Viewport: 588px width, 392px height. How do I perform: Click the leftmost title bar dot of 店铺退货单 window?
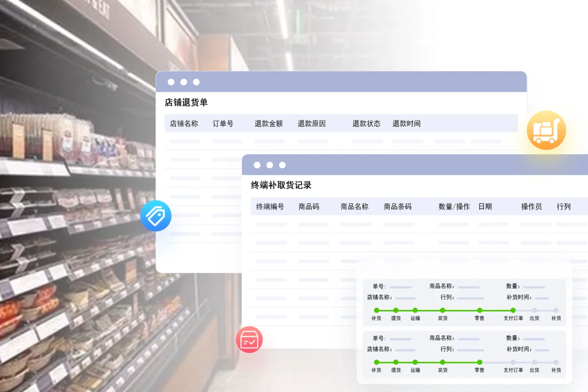171,82
